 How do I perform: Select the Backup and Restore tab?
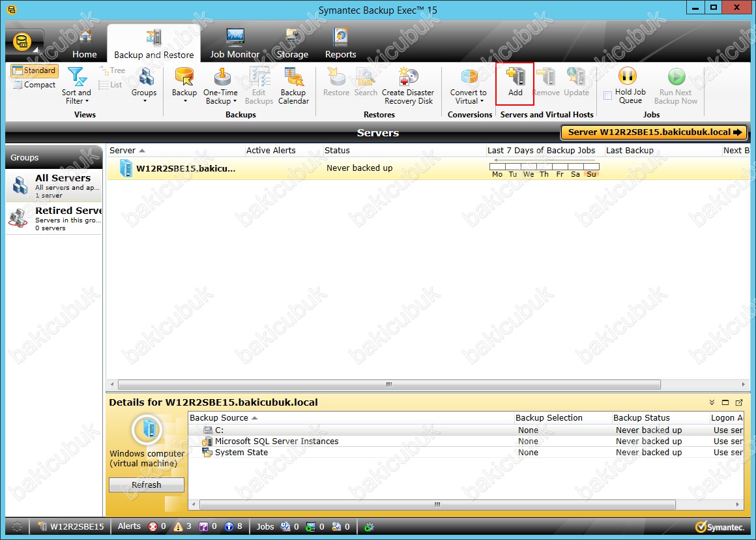[x=154, y=44]
